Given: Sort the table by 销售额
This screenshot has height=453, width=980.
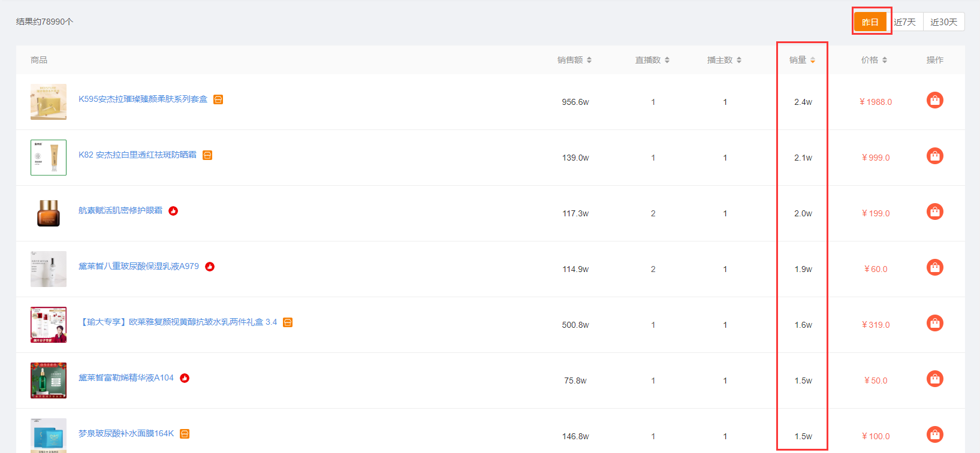Looking at the screenshot, I should [574, 60].
